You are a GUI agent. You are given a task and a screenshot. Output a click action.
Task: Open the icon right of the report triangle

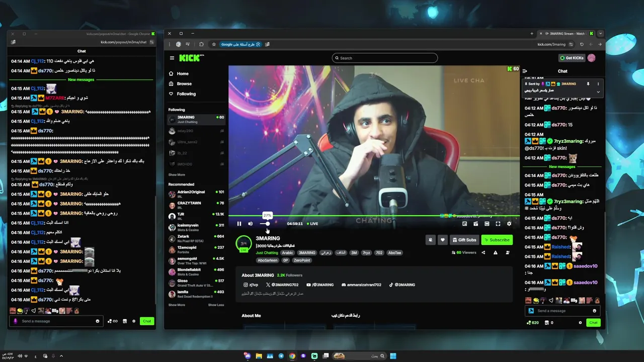[507, 252]
